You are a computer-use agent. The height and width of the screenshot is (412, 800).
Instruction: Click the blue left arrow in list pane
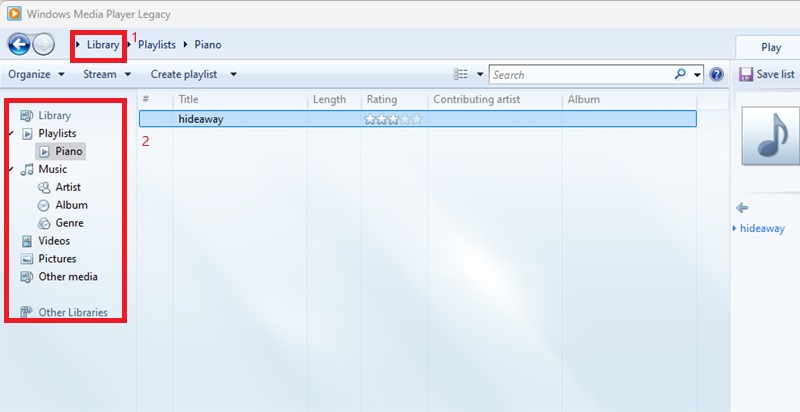742,208
